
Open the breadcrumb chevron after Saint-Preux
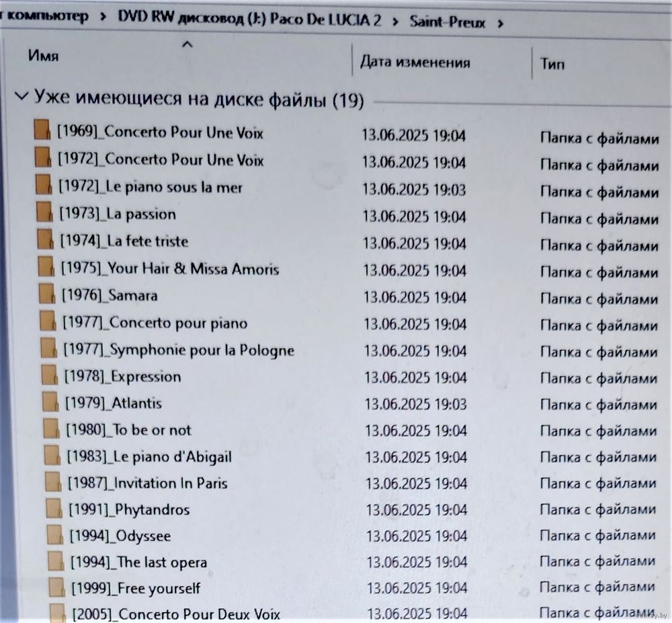[x=500, y=24]
